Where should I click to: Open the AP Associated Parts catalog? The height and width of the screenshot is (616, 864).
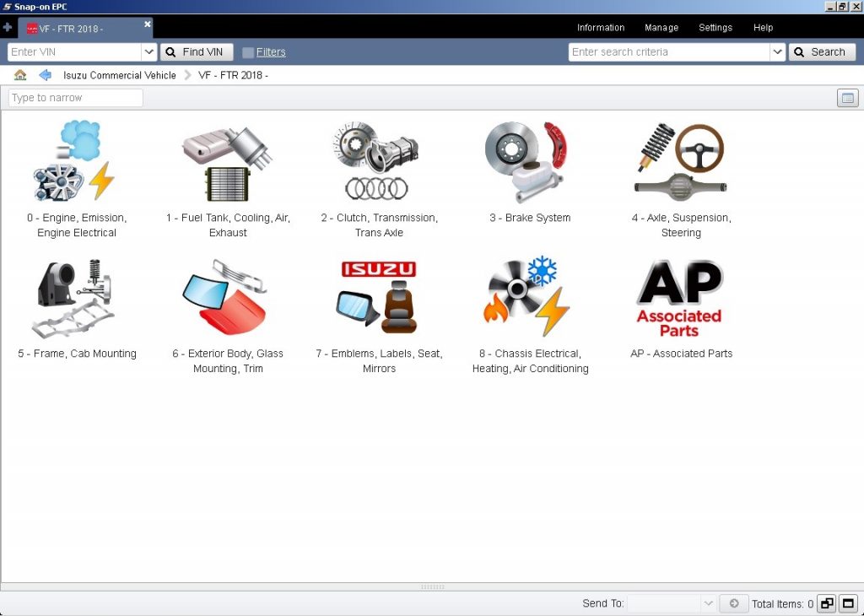(680, 297)
